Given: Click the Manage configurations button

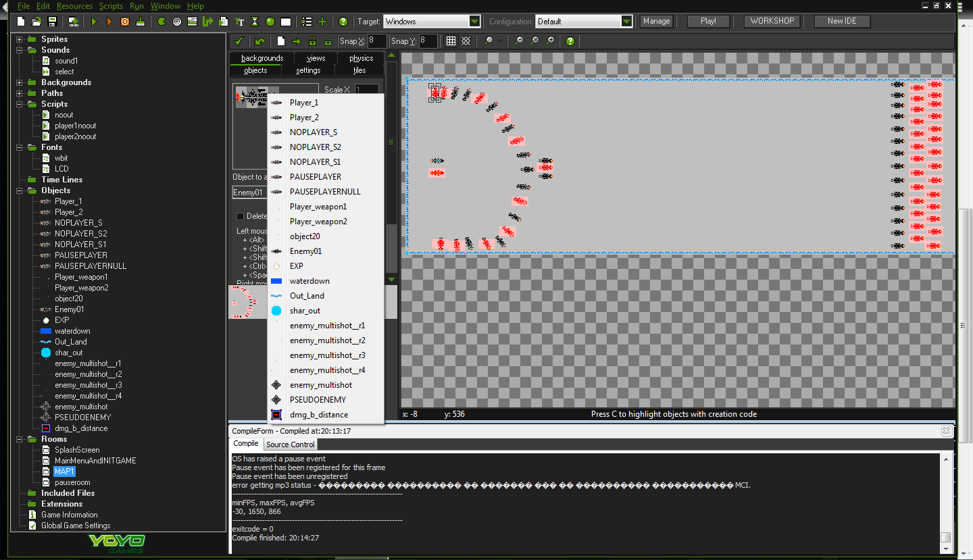Looking at the screenshot, I should click(x=656, y=22).
